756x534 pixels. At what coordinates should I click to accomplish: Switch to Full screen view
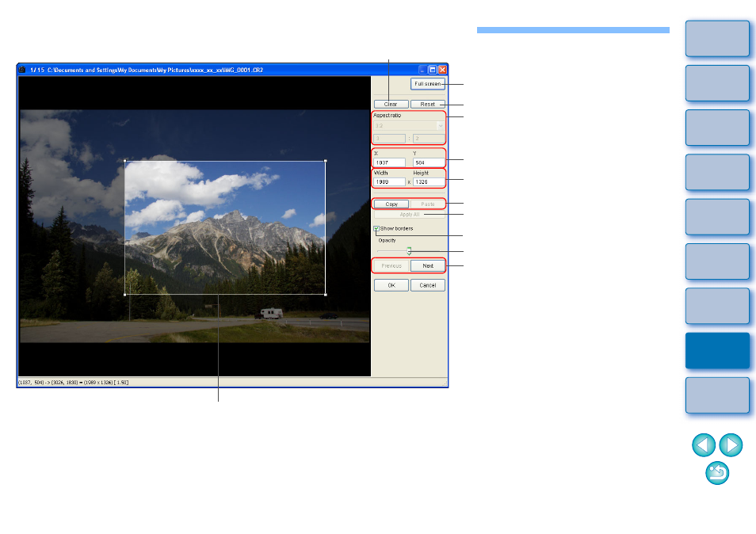(428, 84)
